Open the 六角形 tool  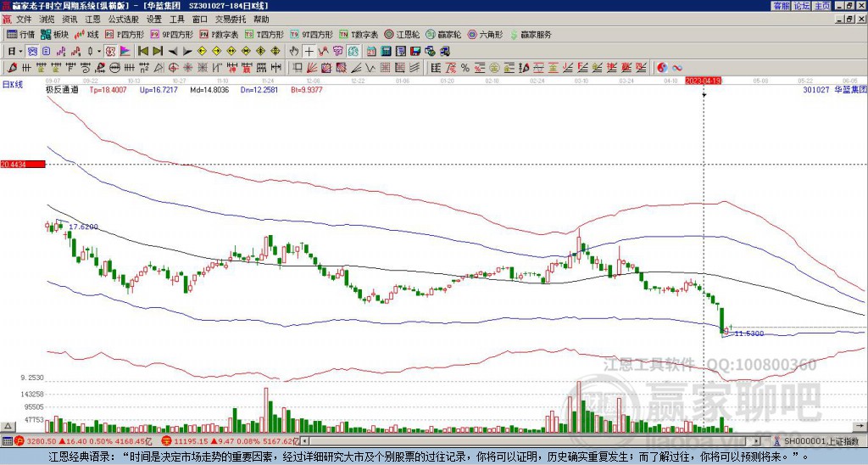point(486,34)
